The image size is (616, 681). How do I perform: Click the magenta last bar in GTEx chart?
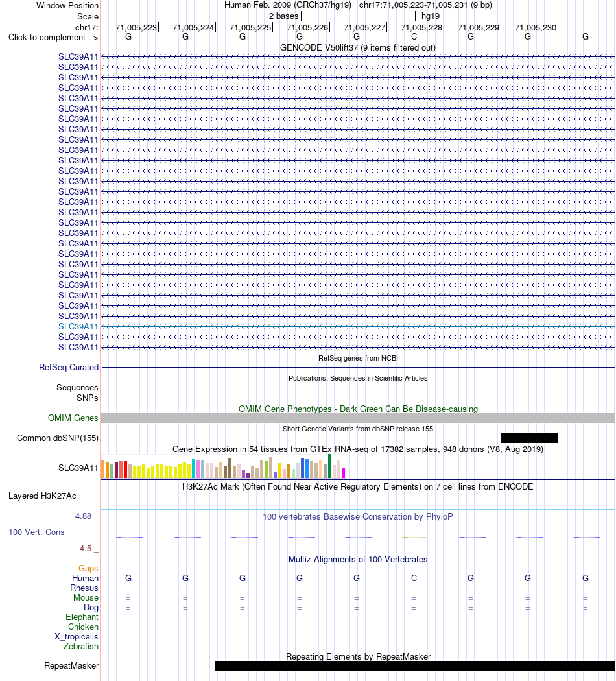(344, 473)
